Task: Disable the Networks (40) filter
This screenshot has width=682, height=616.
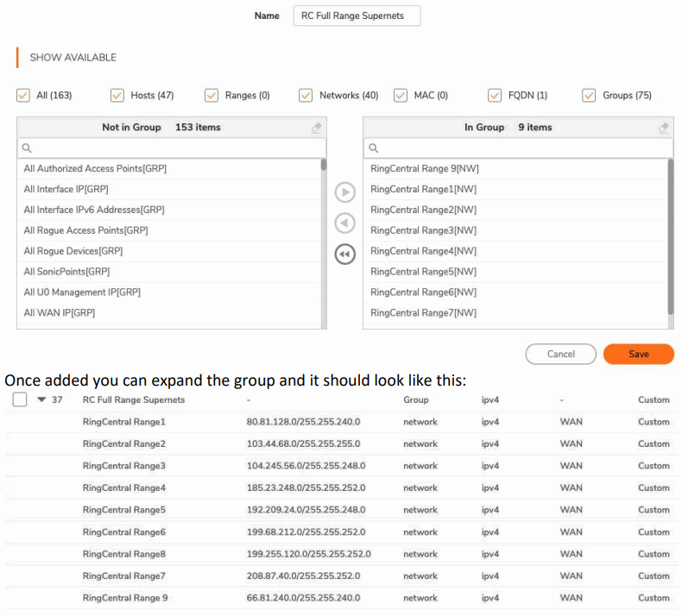Action: 306,95
